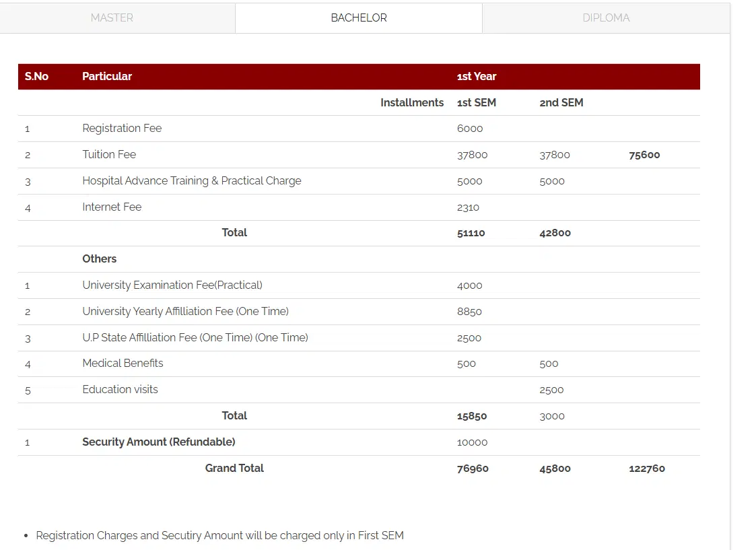Image resolution: width=756 pixels, height=550 pixels.
Task: Click the S.No column header
Action: pos(36,77)
